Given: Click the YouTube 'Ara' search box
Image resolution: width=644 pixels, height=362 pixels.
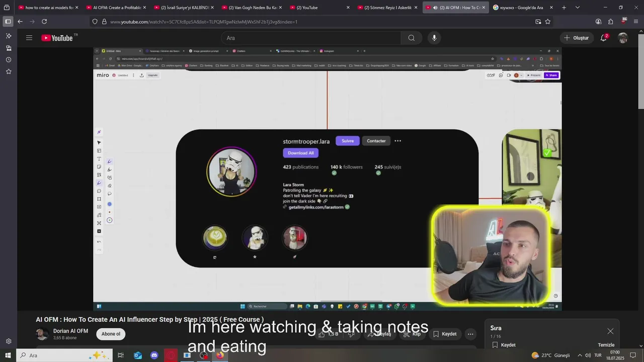Looking at the screenshot, I should point(311,38).
